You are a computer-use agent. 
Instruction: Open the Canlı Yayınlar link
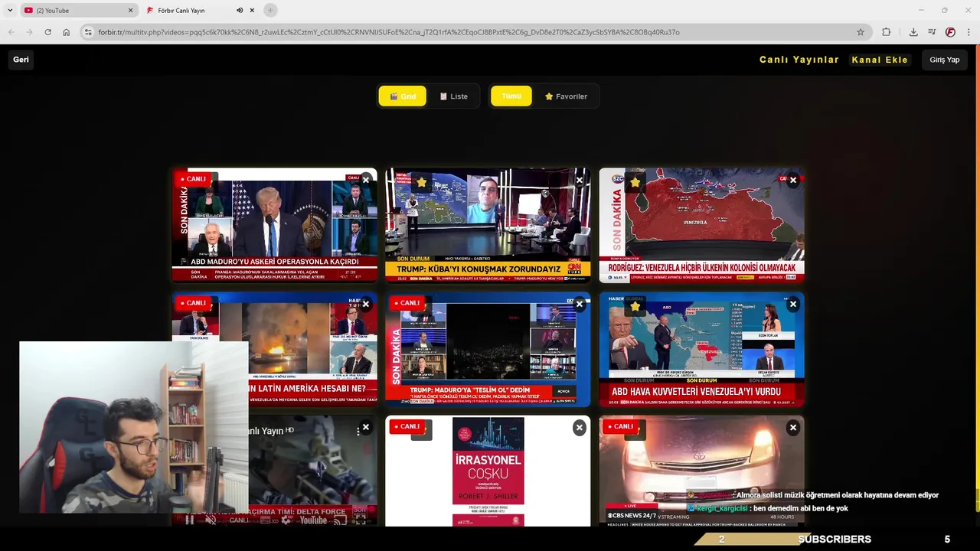799,60
